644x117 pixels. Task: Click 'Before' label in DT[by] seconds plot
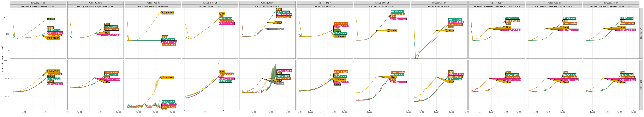(x=337, y=85)
